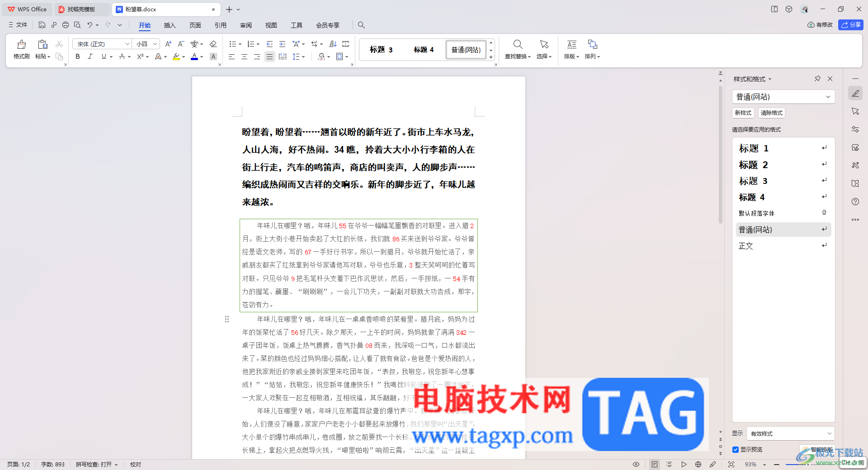The height and width of the screenshot is (470, 868).
Task: Switch to outline view in status bar
Action: pyautogui.click(x=669, y=464)
